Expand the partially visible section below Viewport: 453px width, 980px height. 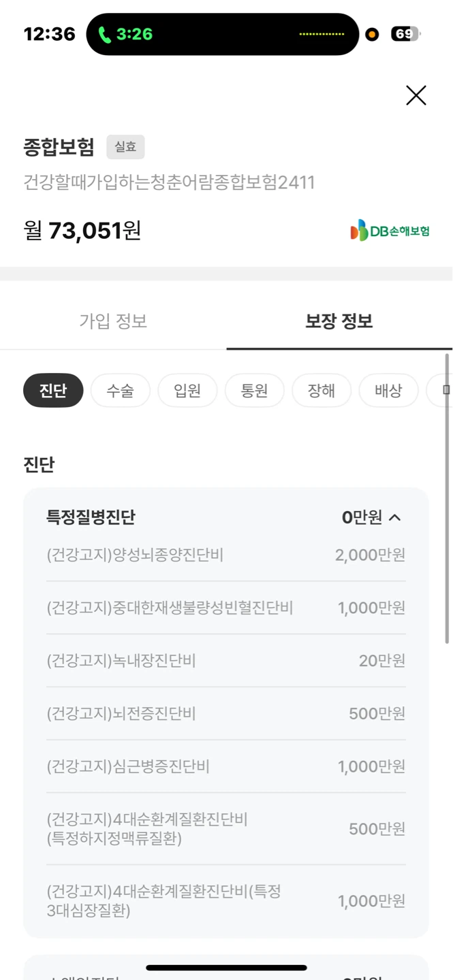point(226,968)
